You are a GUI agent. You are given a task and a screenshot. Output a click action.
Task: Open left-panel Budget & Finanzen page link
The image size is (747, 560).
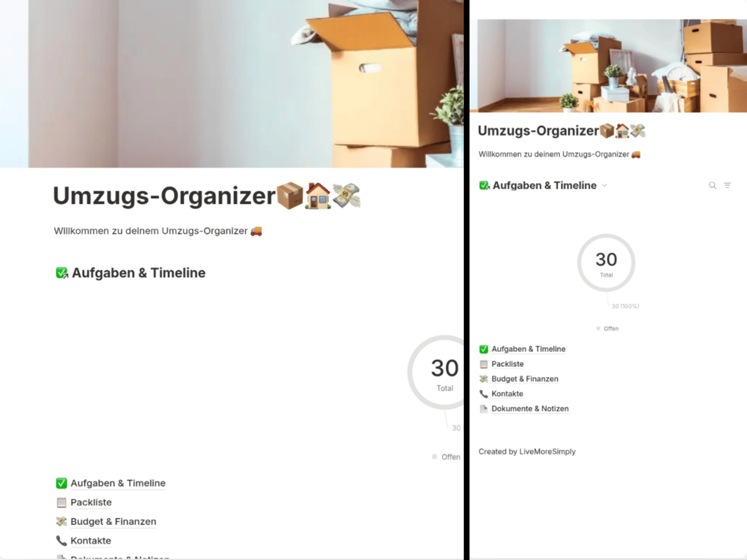(113, 522)
